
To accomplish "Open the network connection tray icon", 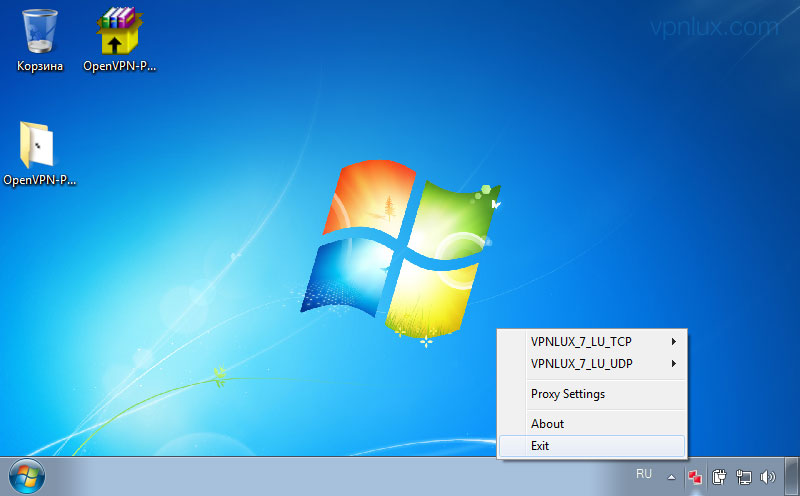I will tap(743, 477).
